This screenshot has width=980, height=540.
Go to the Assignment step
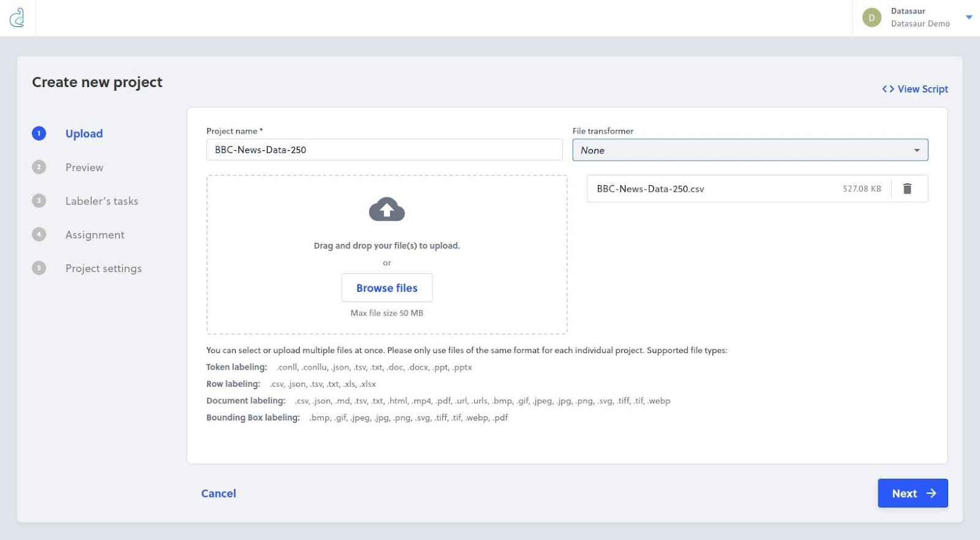coord(95,235)
